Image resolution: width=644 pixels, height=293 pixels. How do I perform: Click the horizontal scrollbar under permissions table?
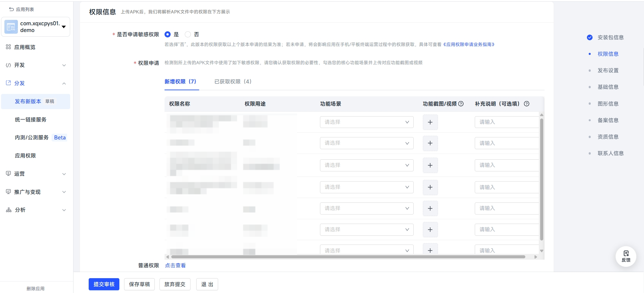(x=348, y=257)
